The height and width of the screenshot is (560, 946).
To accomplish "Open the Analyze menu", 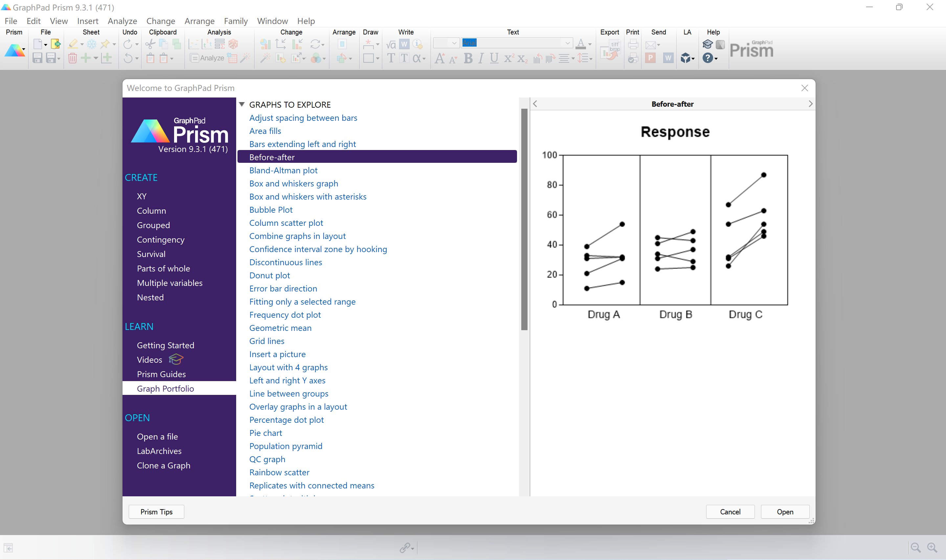I will point(122,21).
